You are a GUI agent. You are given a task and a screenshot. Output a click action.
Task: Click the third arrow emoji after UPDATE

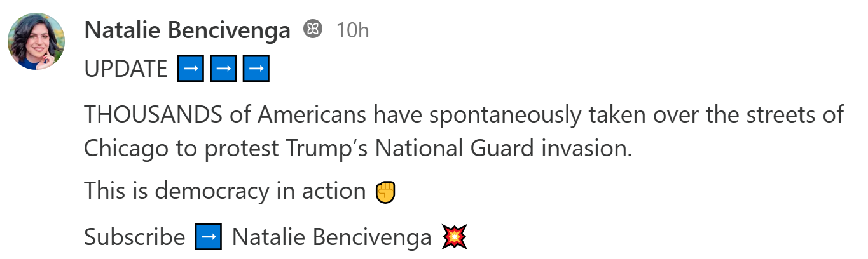256,69
